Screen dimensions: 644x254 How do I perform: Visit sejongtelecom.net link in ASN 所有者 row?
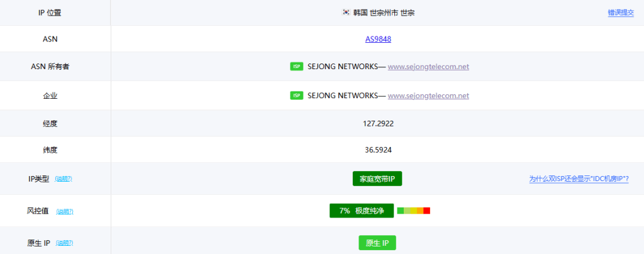(428, 67)
